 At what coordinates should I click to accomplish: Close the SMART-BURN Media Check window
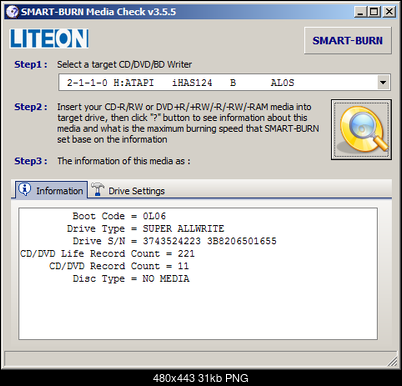(x=389, y=12)
